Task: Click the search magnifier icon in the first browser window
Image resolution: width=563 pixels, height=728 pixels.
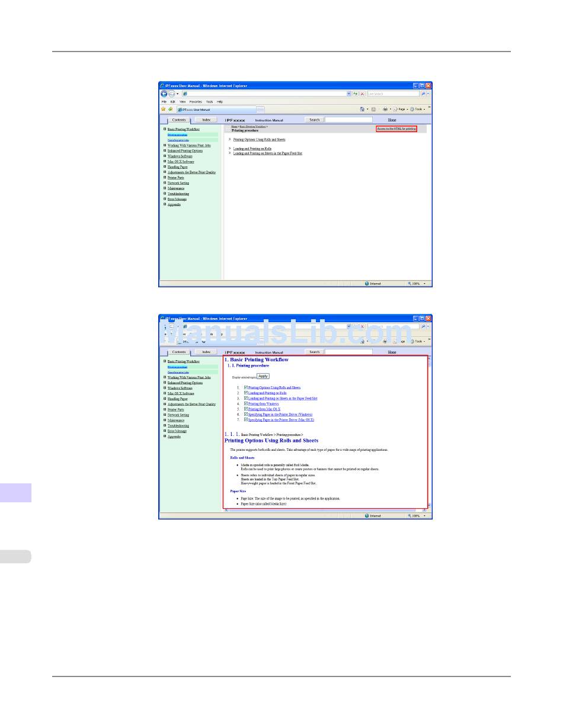Action: [x=423, y=94]
